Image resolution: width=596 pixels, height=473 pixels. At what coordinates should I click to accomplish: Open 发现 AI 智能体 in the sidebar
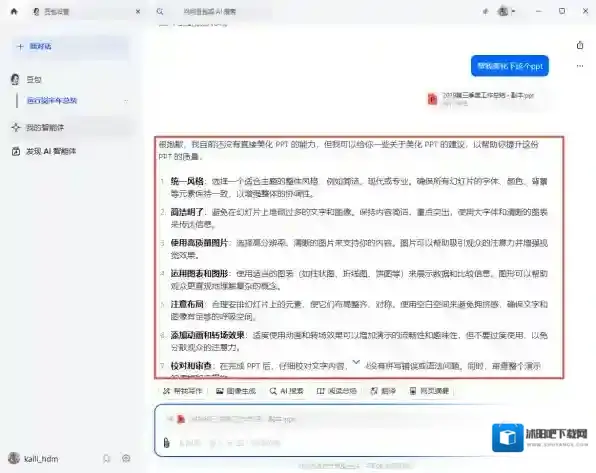[44, 151]
